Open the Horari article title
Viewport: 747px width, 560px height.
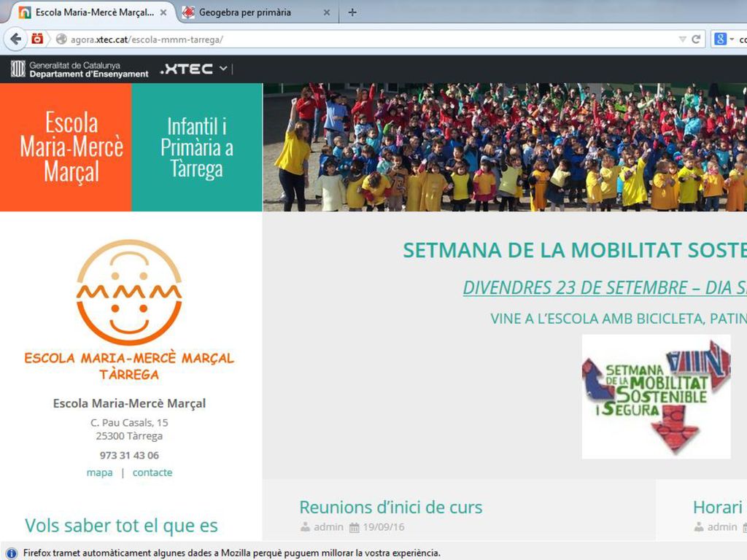719,507
